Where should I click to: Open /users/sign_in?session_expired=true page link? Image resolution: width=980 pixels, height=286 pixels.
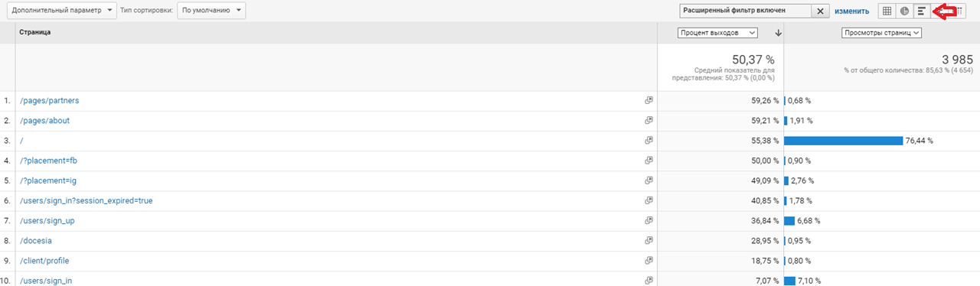click(87, 200)
